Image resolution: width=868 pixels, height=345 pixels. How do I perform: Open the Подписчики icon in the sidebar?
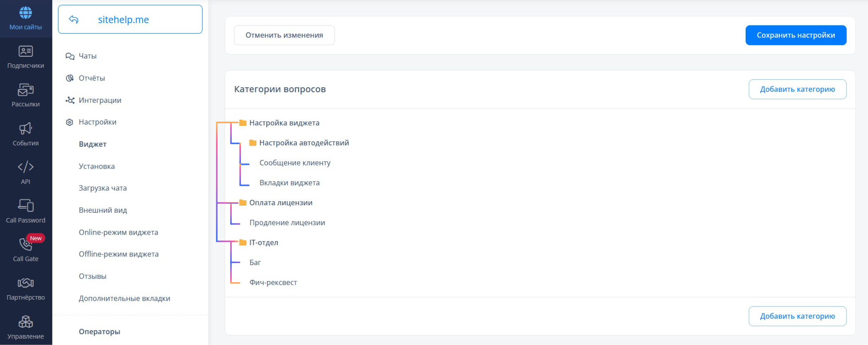point(26,51)
